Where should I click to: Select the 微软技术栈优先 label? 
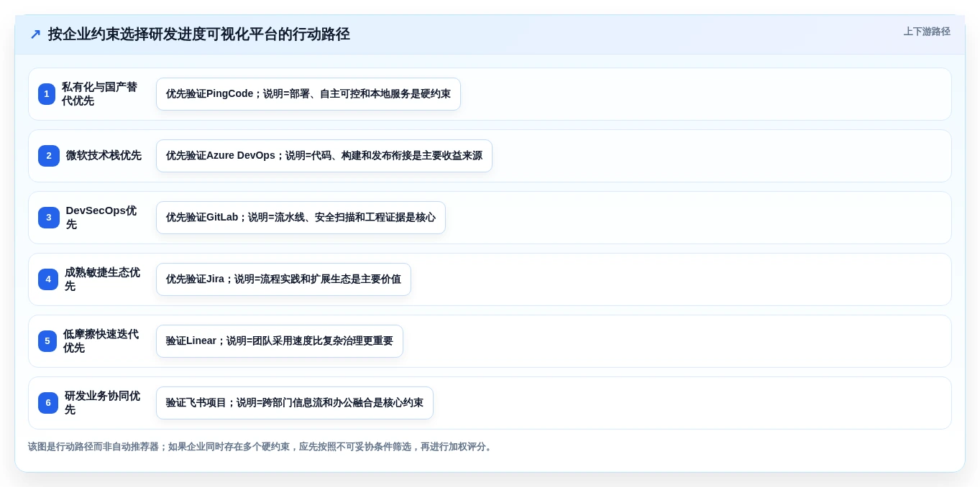tap(104, 156)
